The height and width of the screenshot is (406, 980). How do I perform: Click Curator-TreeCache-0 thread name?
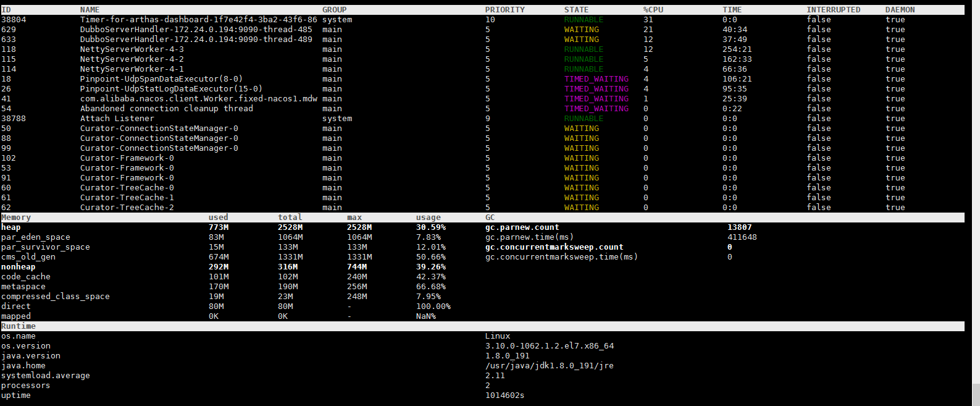127,188
